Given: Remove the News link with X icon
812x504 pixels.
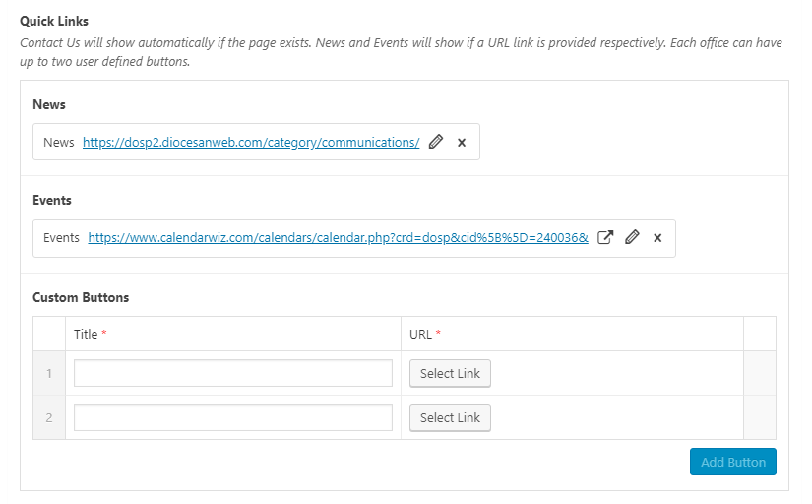Looking at the screenshot, I should coord(462,142).
